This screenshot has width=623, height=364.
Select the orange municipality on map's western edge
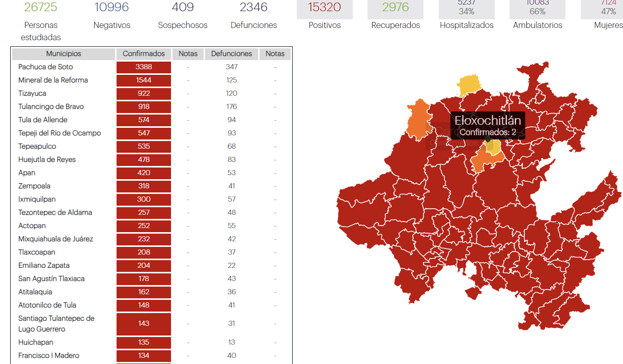tap(418, 120)
